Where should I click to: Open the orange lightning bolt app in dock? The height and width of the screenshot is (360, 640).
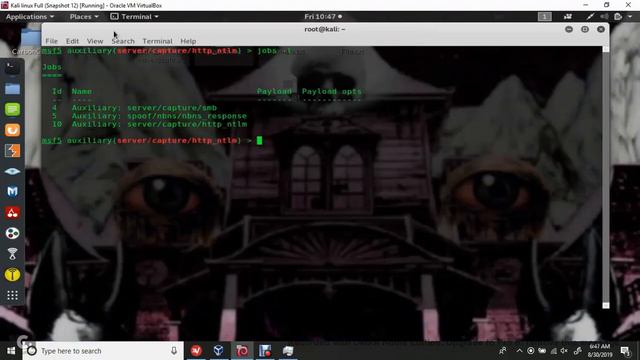pos(12,151)
